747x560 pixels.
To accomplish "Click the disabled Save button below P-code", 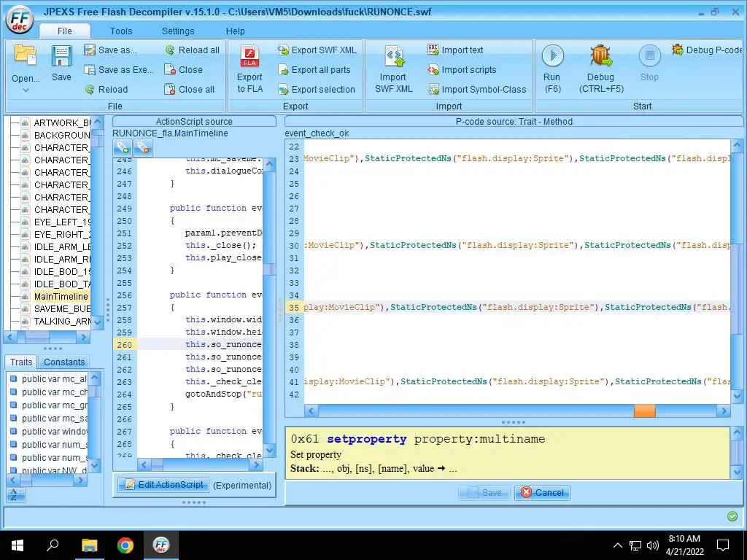I will pos(484,492).
